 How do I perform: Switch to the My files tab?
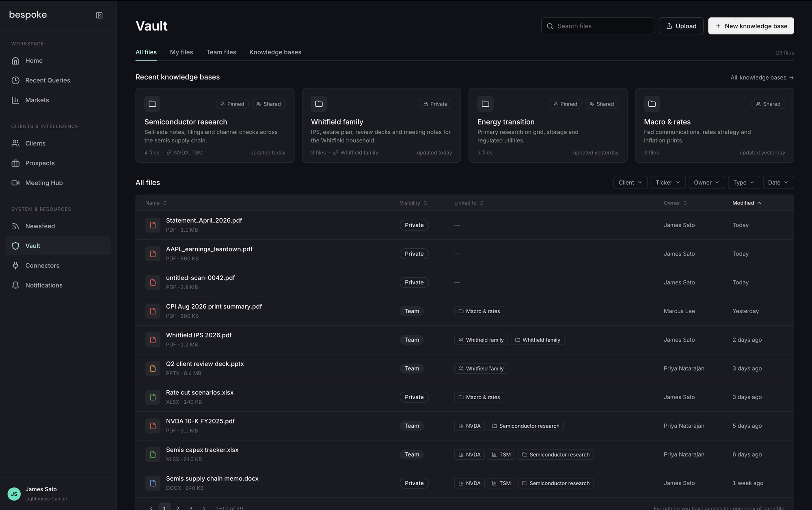pos(181,52)
